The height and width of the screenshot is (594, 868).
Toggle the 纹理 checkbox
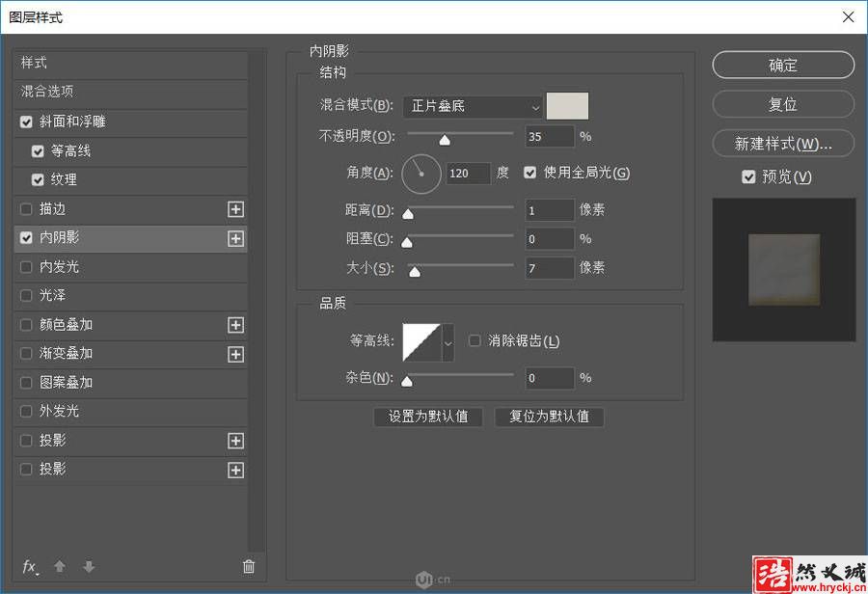[38, 180]
